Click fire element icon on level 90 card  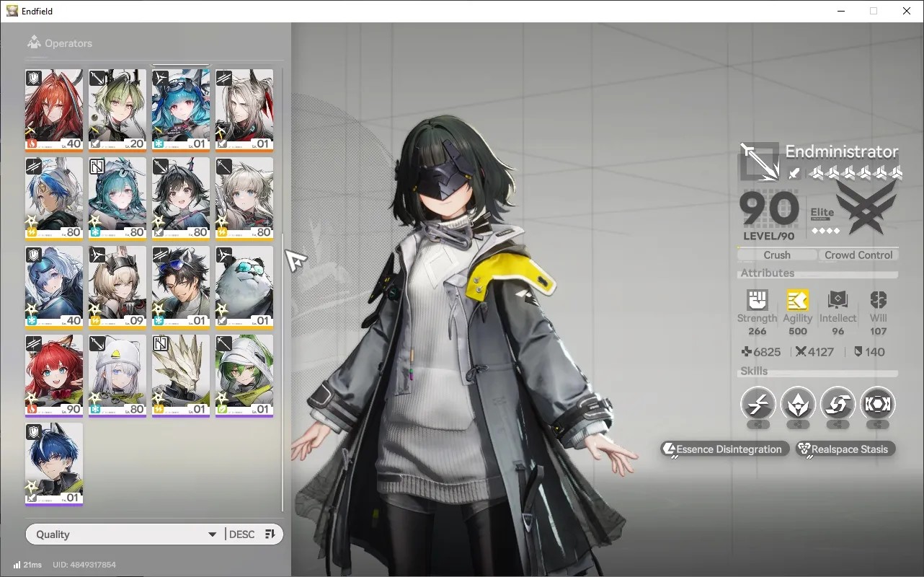tap(32, 409)
